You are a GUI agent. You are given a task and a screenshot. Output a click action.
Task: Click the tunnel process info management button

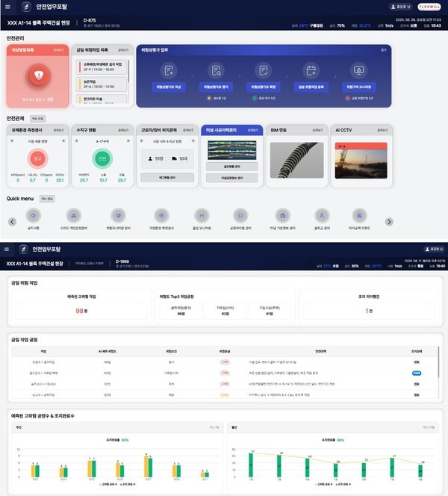coord(232,178)
